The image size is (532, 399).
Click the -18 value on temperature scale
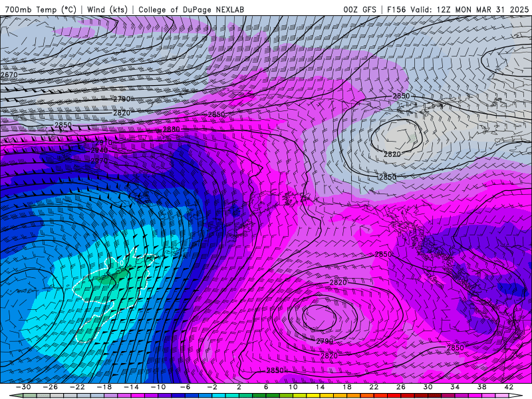[x=104, y=387]
